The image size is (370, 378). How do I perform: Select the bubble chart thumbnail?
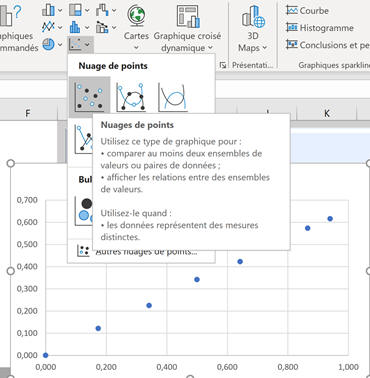click(x=83, y=211)
